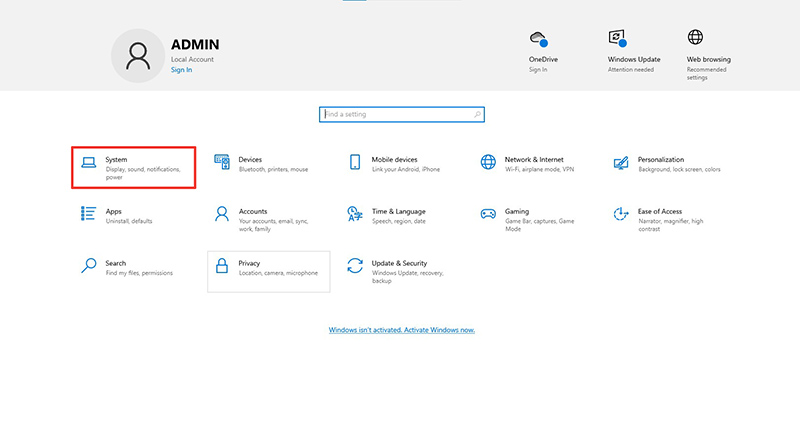Image resolution: width=800 pixels, height=429 pixels.
Task: Open the Gaming controller icon
Action: pos(488,214)
